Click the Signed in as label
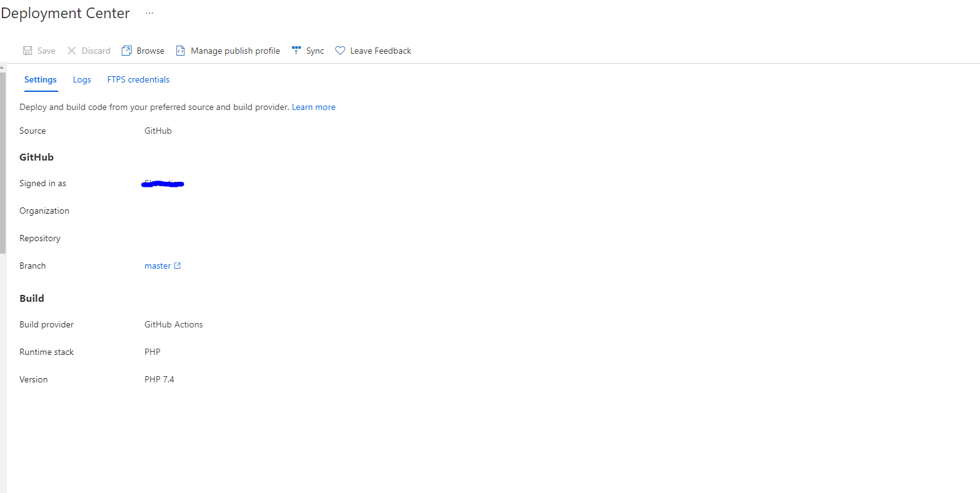The height and width of the screenshot is (493, 980). pos(43,183)
